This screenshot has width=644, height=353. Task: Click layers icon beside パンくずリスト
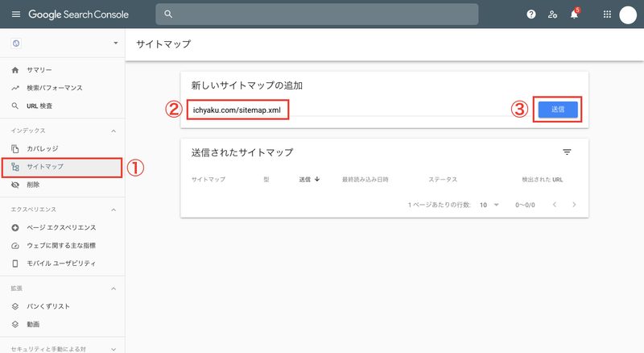(15, 306)
